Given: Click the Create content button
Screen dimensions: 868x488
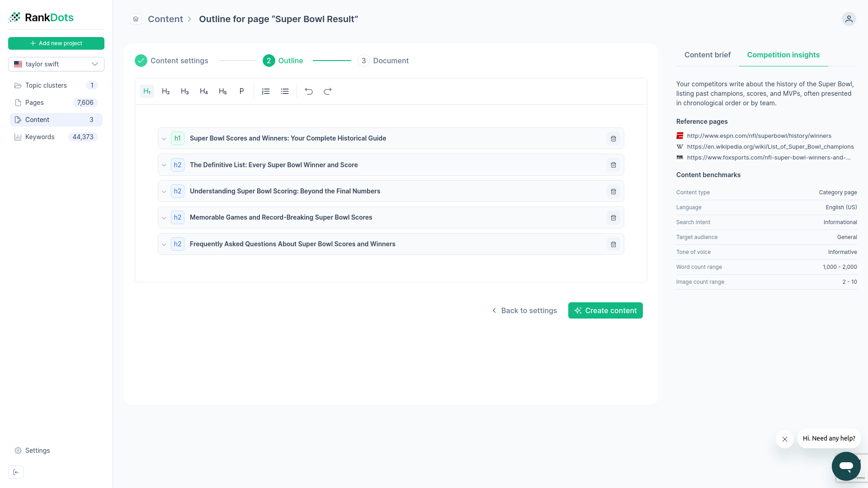Looking at the screenshot, I should tap(605, 310).
